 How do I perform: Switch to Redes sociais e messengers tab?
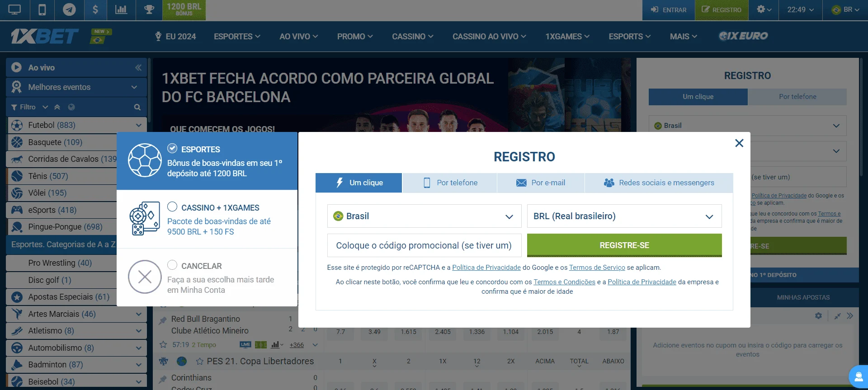coord(659,183)
